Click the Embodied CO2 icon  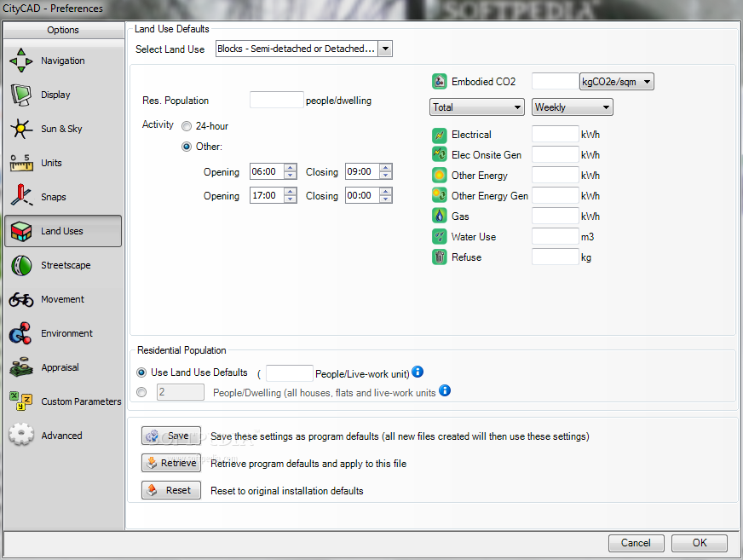440,82
